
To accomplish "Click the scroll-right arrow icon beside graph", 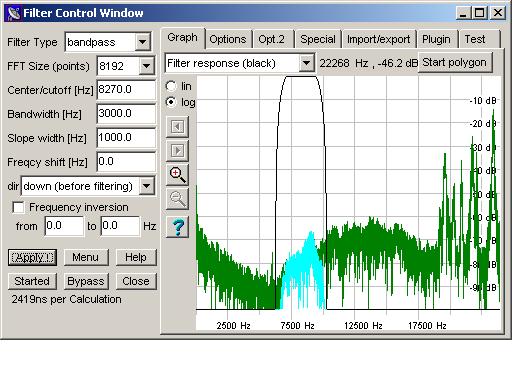I will 177,151.
